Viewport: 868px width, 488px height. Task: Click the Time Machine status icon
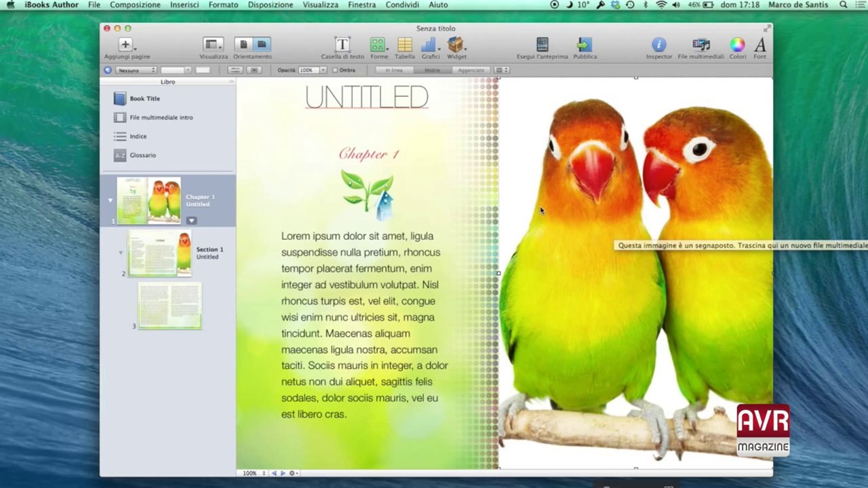pos(630,5)
